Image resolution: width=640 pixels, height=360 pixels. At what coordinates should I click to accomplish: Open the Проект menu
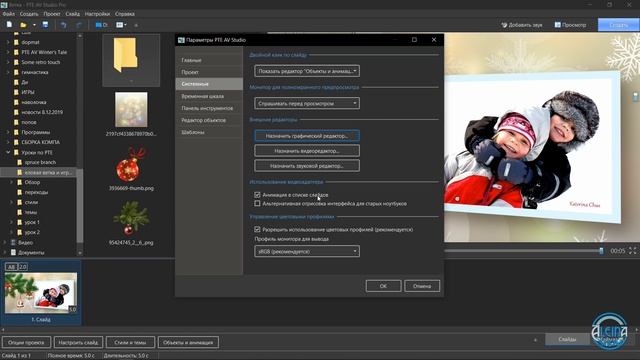52,14
